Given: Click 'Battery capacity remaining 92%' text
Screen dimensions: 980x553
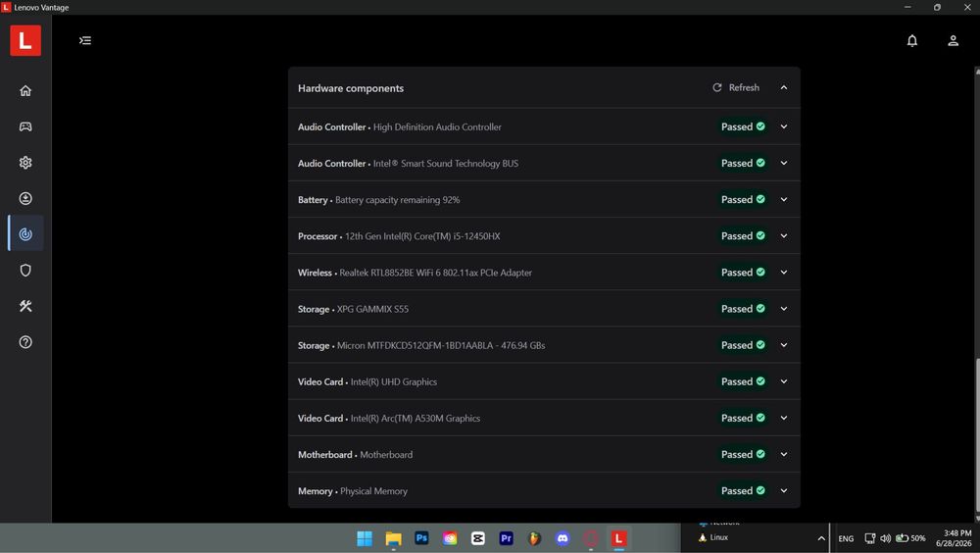Looking at the screenshot, I should [x=398, y=200].
